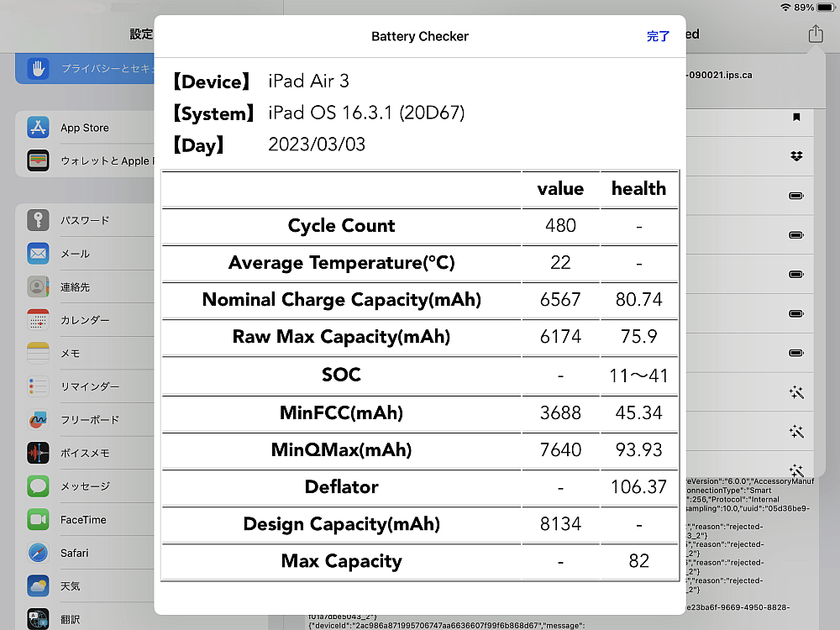Image resolution: width=840 pixels, height=630 pixels.
Task: Tap the Wi-Fi status icon
Action: click(786, 7)
